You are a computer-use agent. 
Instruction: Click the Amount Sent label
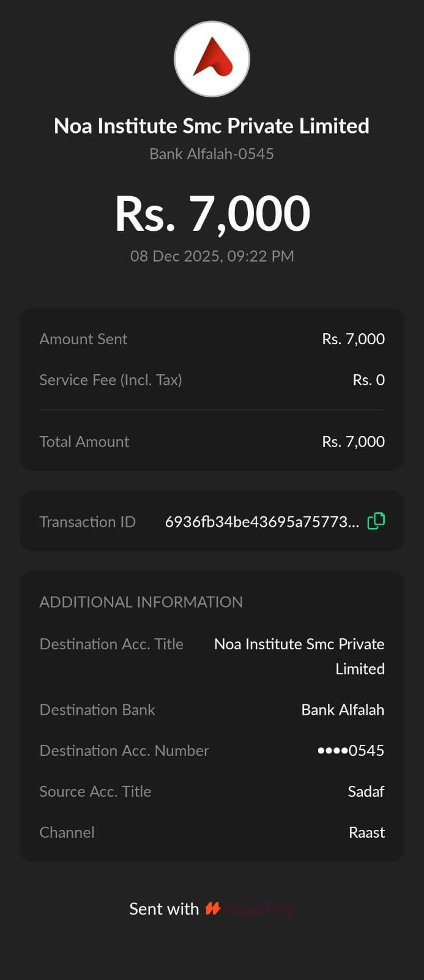83,339
